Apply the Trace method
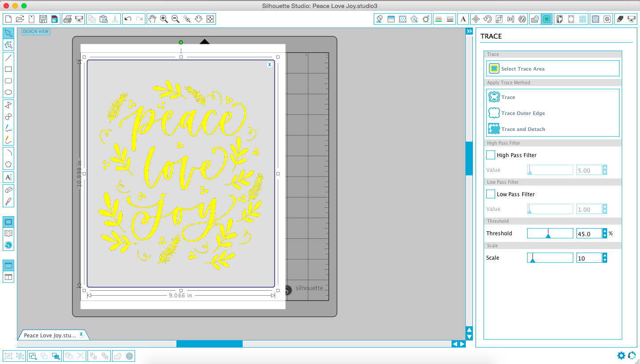Screen dimensions: 640x364 pyautogui.click(x=553, y=97)
